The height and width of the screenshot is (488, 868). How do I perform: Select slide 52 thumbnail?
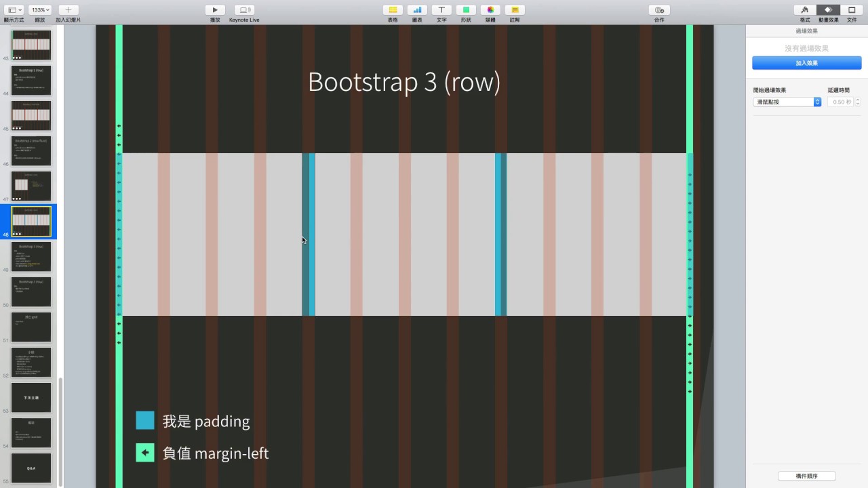31,363
